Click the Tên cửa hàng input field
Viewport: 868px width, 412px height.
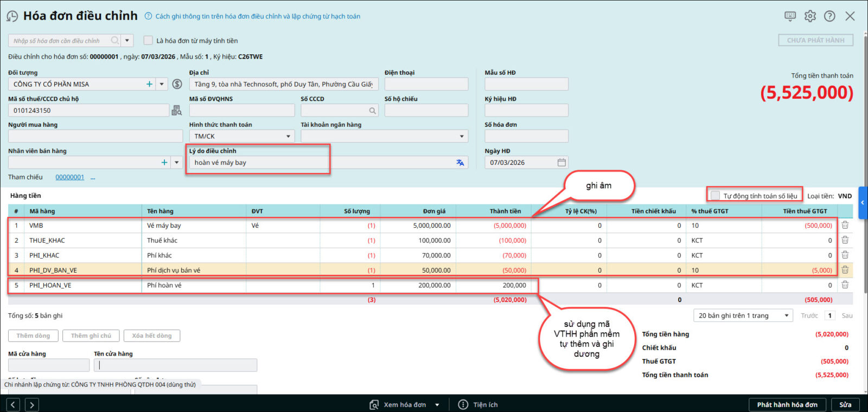(175, 365)
